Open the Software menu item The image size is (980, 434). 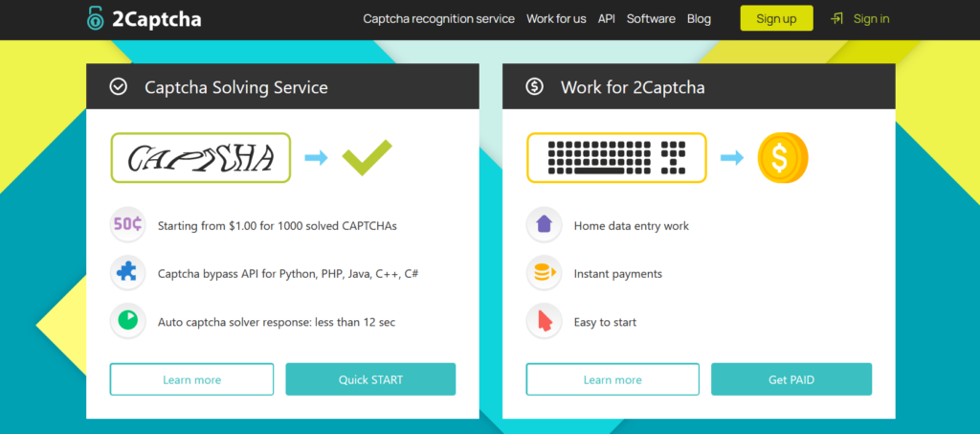[x=651, y=19]
